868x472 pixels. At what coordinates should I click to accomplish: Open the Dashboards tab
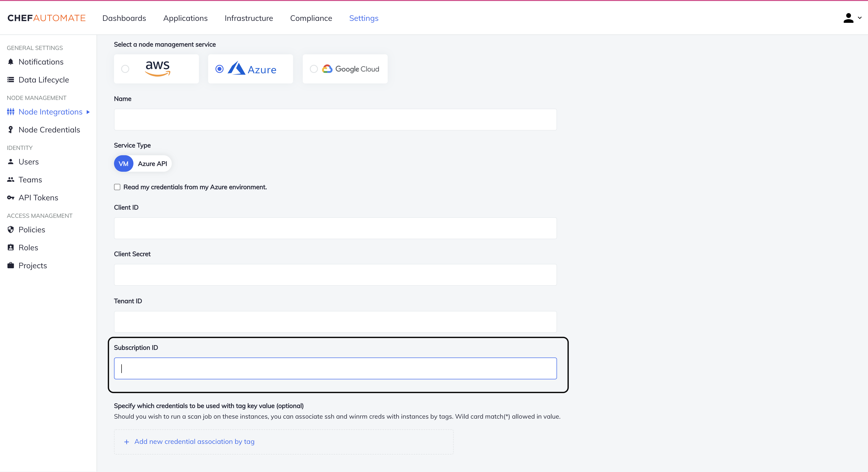click(124, 18)
